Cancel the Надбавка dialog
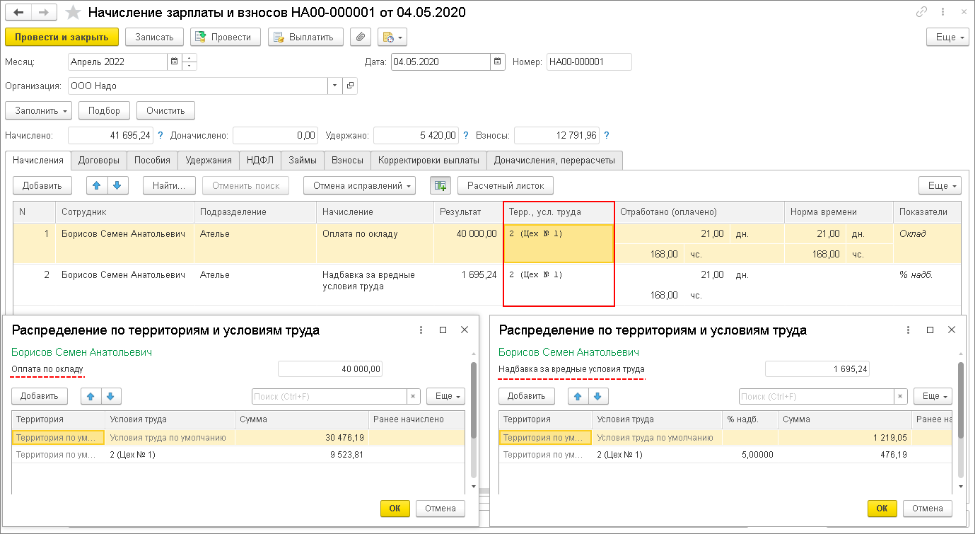 coord(928,508)
